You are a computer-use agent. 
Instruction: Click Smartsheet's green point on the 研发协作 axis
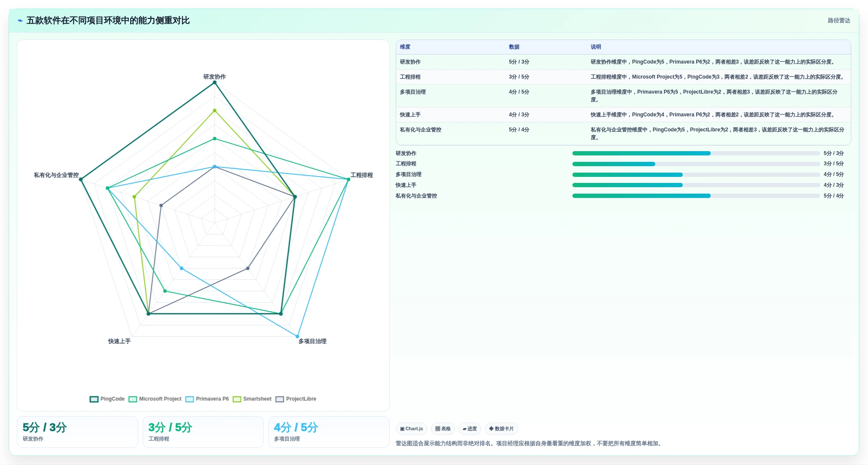[x=214, y=111]
